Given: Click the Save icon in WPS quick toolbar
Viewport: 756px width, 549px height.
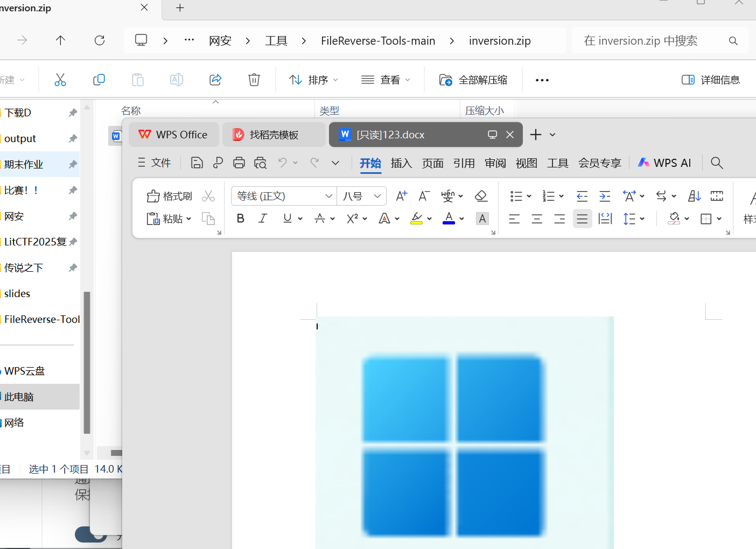Looking at the screenshot, I should pyautogui.click(x=197, y=163).
